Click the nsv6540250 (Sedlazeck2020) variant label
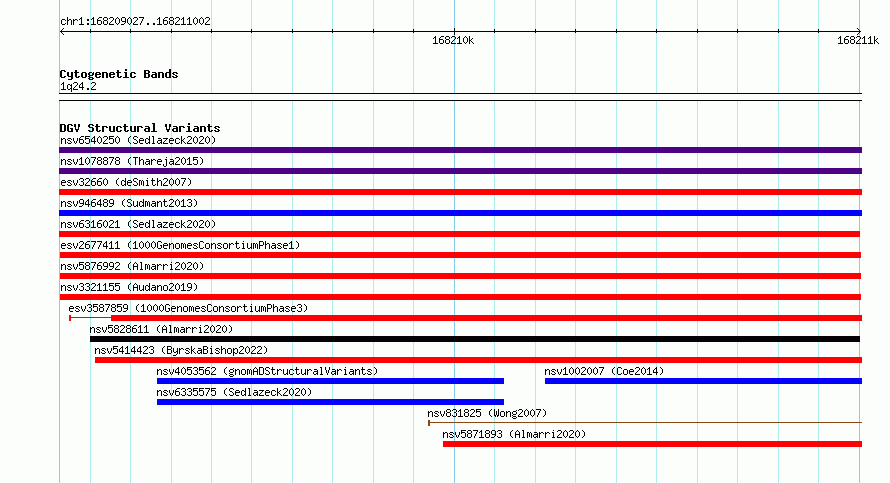 click(x=138, y=140)
